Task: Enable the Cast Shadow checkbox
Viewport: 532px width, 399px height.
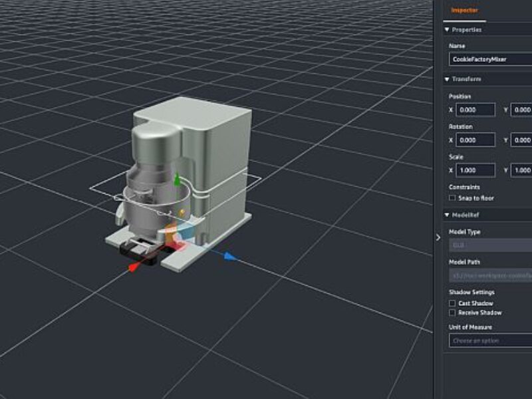Action: [453, 303]
